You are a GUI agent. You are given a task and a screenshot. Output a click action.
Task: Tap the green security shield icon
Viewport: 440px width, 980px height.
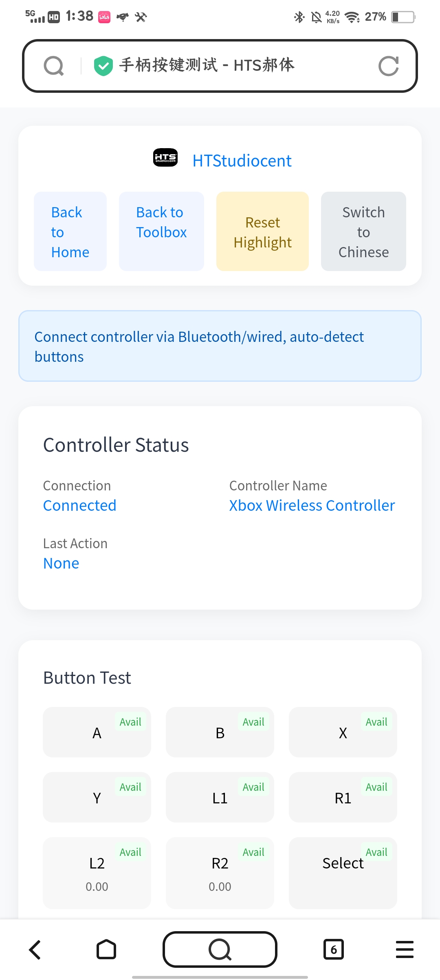pyautogui.click(x=103, y=66)
